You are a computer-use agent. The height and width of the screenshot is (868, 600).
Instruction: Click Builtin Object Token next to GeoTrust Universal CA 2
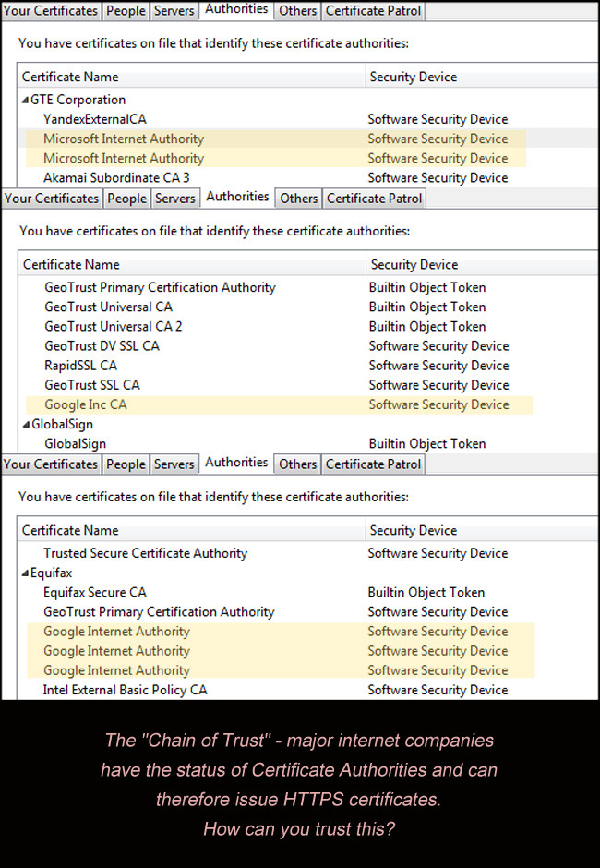point(427,327)
